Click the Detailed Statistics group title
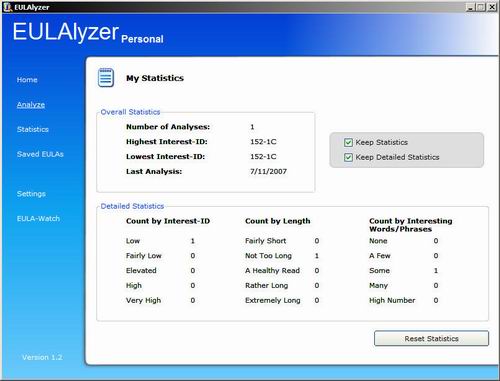This screenshot has width=500, height=381. coord(132,206)
